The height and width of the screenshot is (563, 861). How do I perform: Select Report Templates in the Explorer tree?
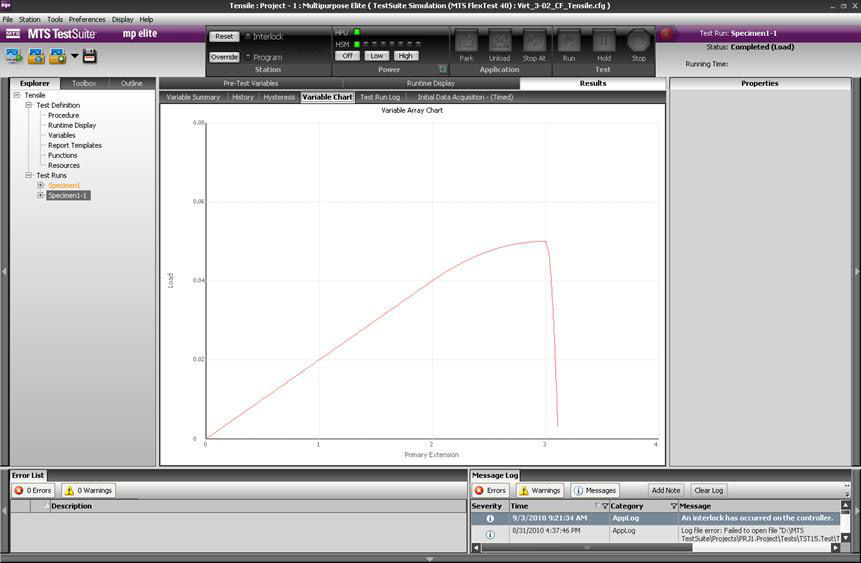click(x=74, y=145)
